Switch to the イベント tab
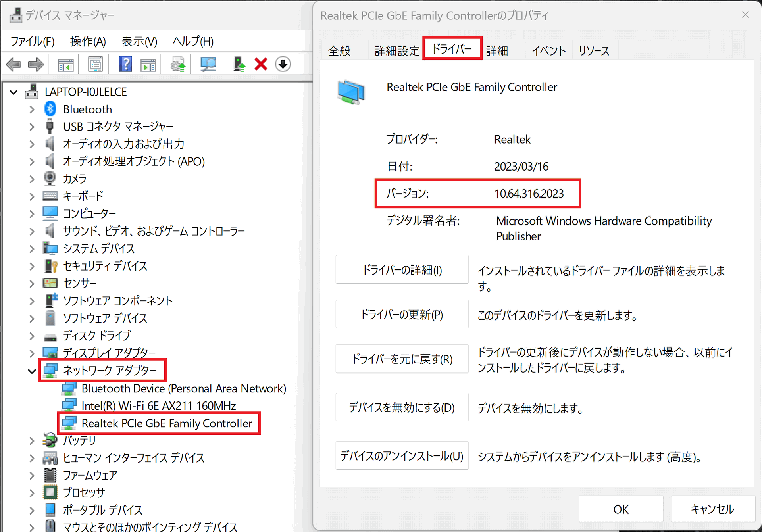This screenshot has width=762, height=532. click(x=549, y=51)
